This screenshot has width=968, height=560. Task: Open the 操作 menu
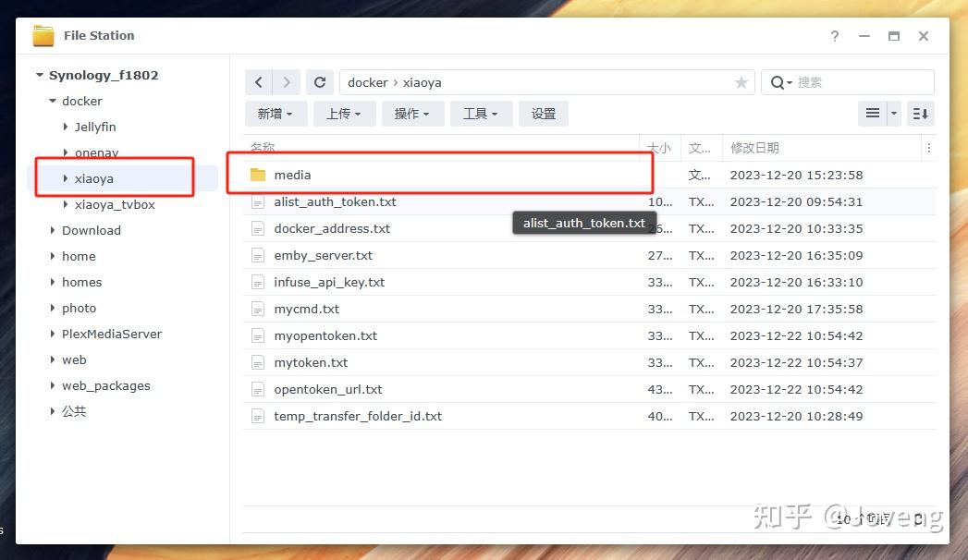point(412,114)
